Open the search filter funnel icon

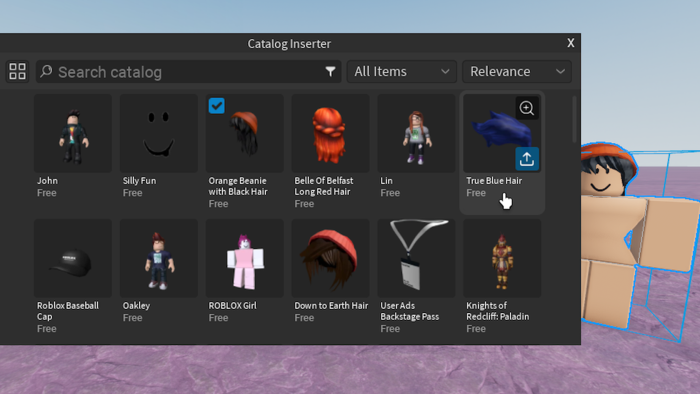point(330,71)
